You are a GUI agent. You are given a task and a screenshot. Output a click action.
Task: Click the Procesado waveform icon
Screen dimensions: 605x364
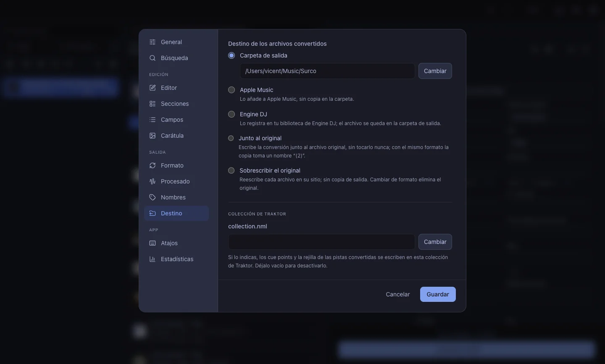153,181
